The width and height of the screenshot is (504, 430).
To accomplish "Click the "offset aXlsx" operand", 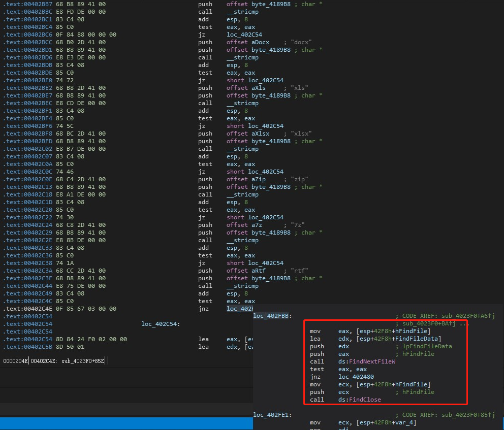I will tap(248, 134).
